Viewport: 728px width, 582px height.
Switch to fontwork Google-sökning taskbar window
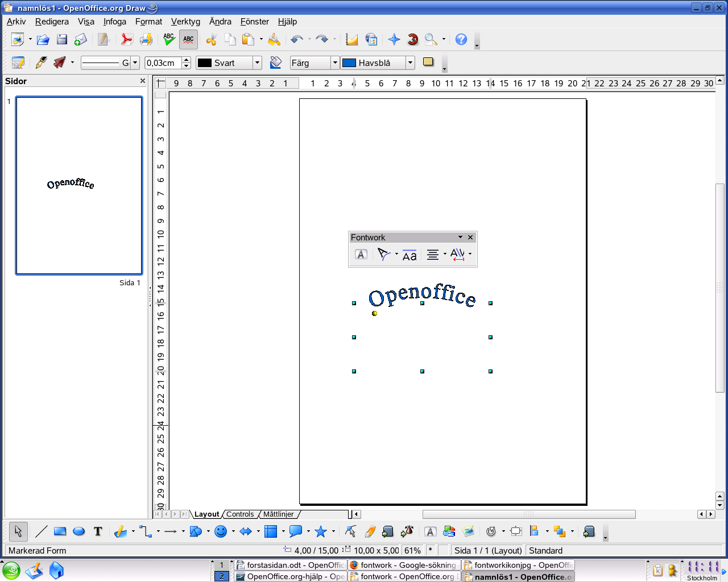(x=404, y=565)
